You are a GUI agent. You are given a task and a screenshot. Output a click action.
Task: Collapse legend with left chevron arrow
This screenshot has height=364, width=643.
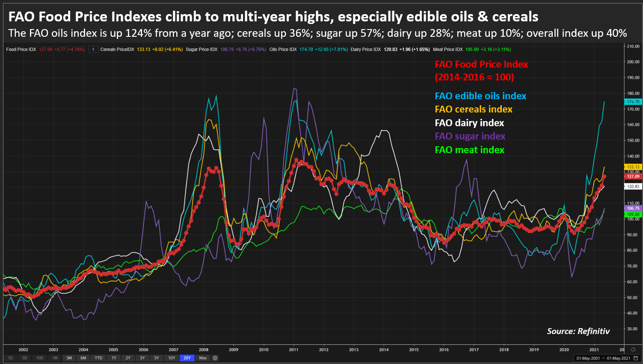pyautogui.click(x=93, y=50)
